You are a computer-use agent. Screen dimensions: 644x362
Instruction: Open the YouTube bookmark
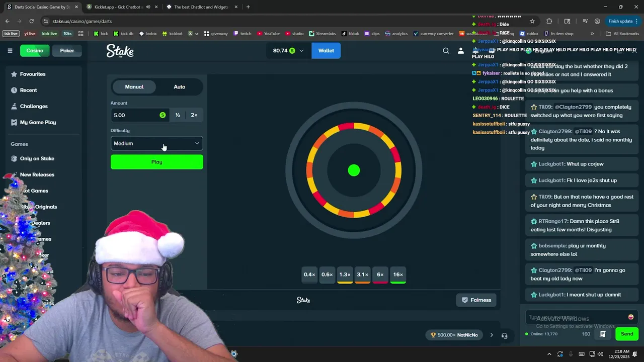(x=268, y=34)
